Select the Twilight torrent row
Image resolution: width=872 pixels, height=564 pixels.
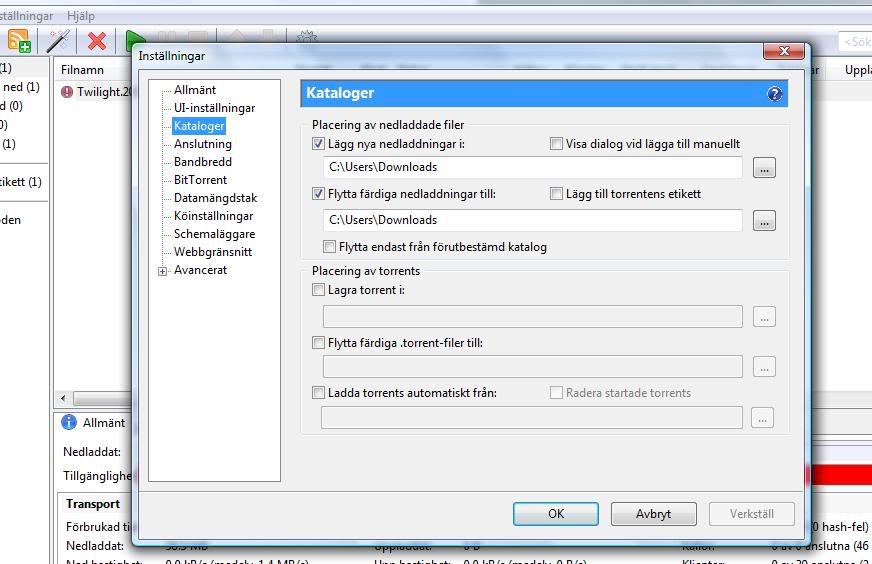tap(95, 92)
